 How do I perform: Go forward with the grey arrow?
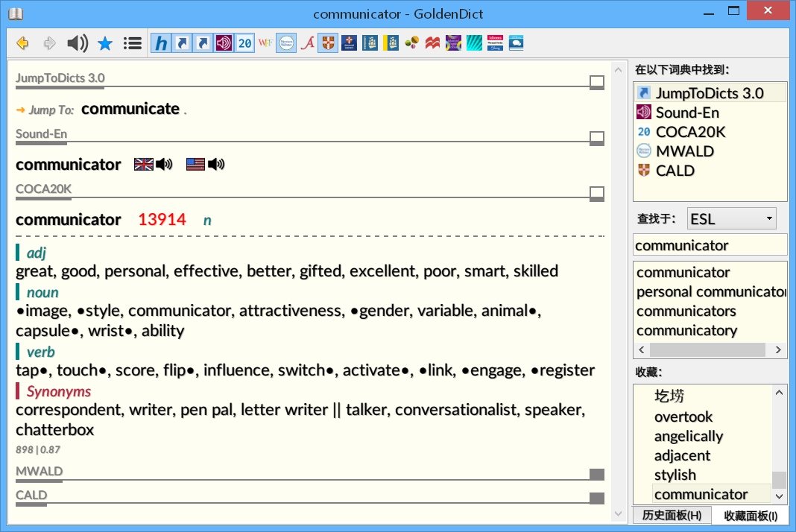(49, 43)
